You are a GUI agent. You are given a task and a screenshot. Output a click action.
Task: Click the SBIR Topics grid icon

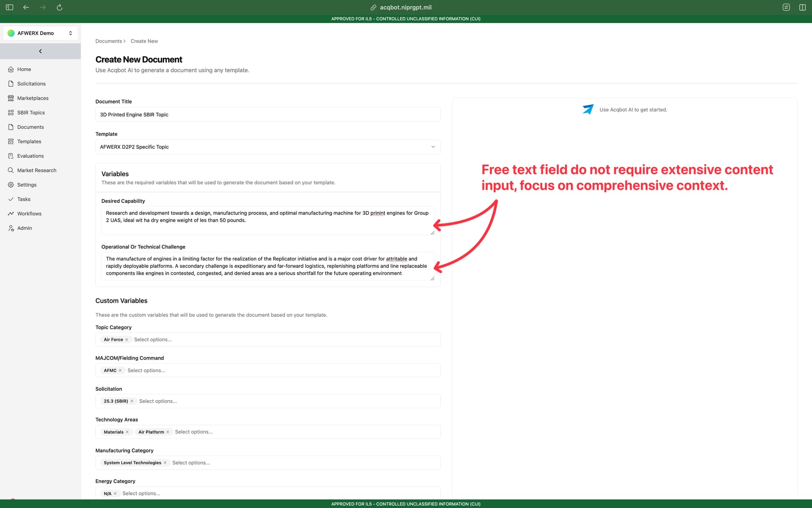tap(11, 113)
